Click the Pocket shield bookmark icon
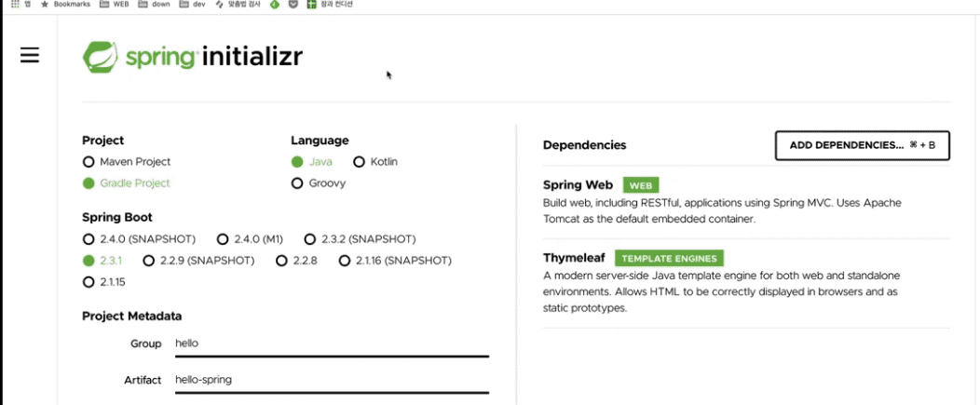The width and height of the screenshot is (980, 405). (293, 5)
